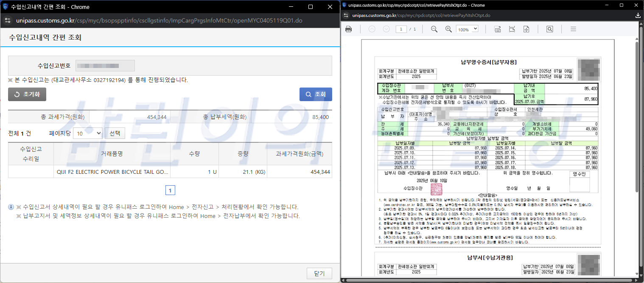Fit whole page in viewer
This screenshot has width=644, height=283.
(x=526, y=29)
